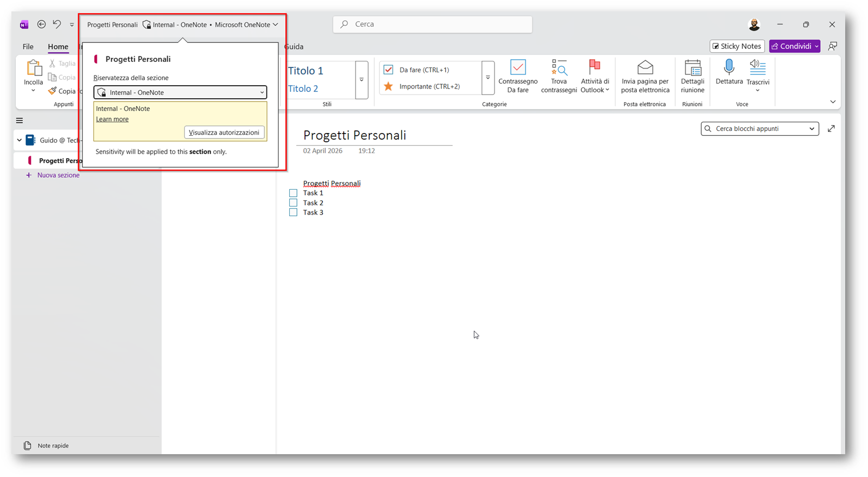Click the back arrow icon
The height and width of the screenshot is (477, 868).
(41, 24)
